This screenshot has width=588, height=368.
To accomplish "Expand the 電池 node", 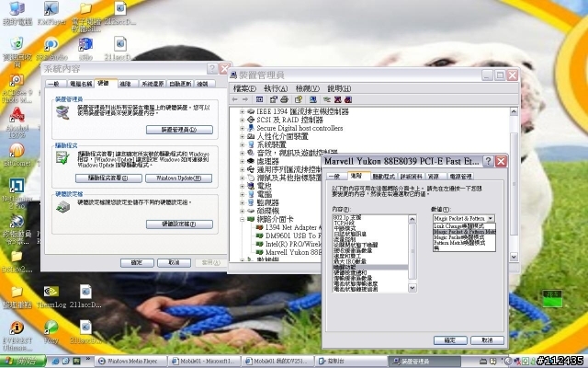I will [x=242, y=186].
